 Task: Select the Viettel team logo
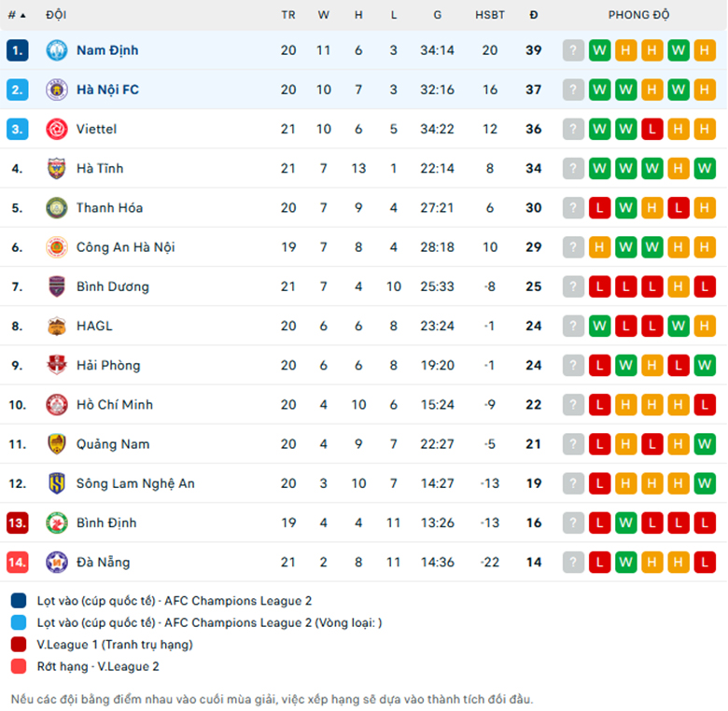57,129
